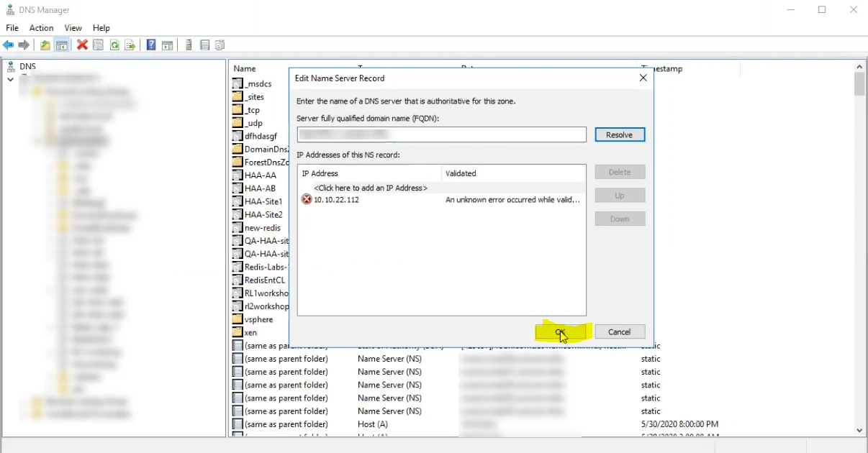This screenshot has height=453, width=868.
Task: Open the Action menu
Action: pos(42,28)
